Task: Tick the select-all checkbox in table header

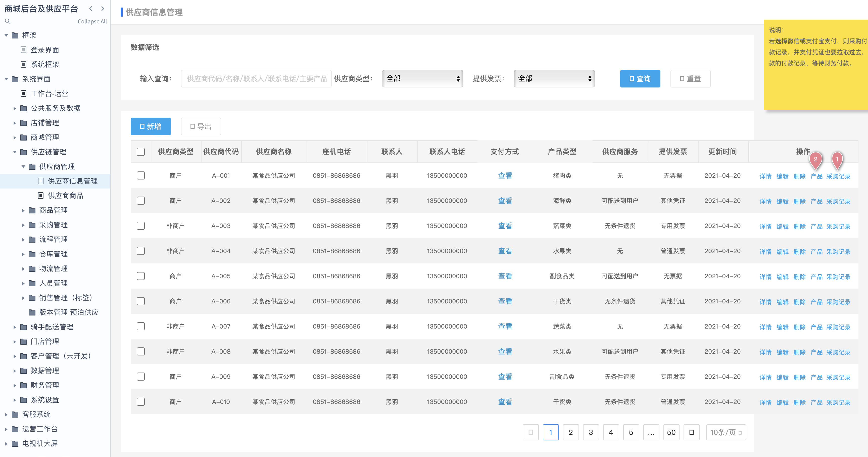Action: [x=141, y=152]
